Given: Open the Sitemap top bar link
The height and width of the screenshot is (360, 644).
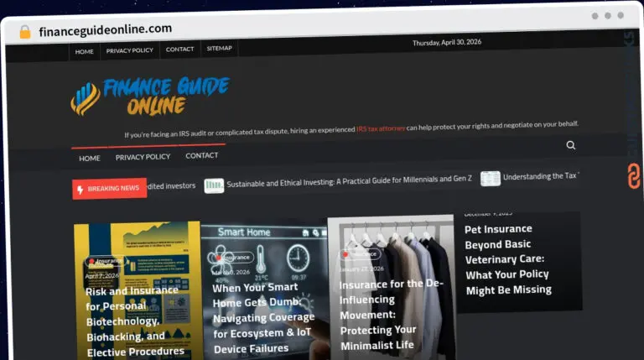Looking at the screenshot, I should [x=220, y=48].
